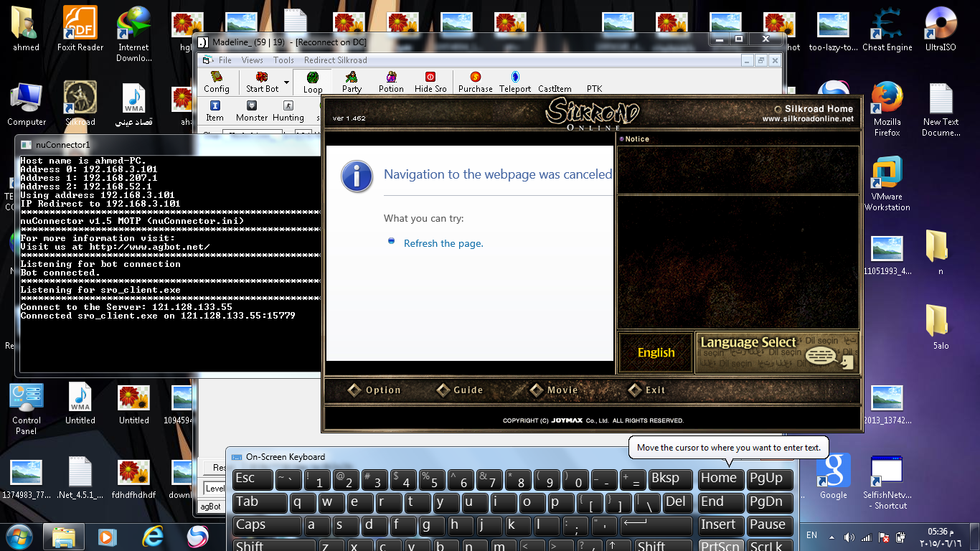Open the Tools menu in agBot

pyautogui.click(x=283, y=60)
